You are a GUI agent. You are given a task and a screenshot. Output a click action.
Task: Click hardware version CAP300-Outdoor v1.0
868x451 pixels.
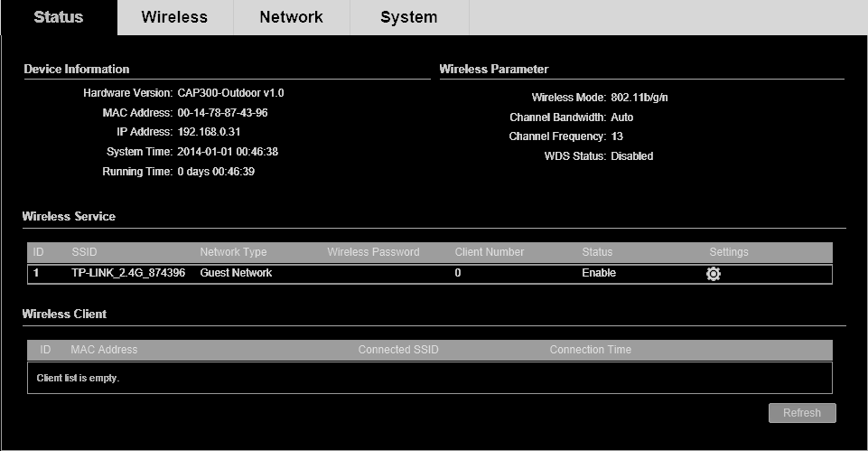(231, 92)
